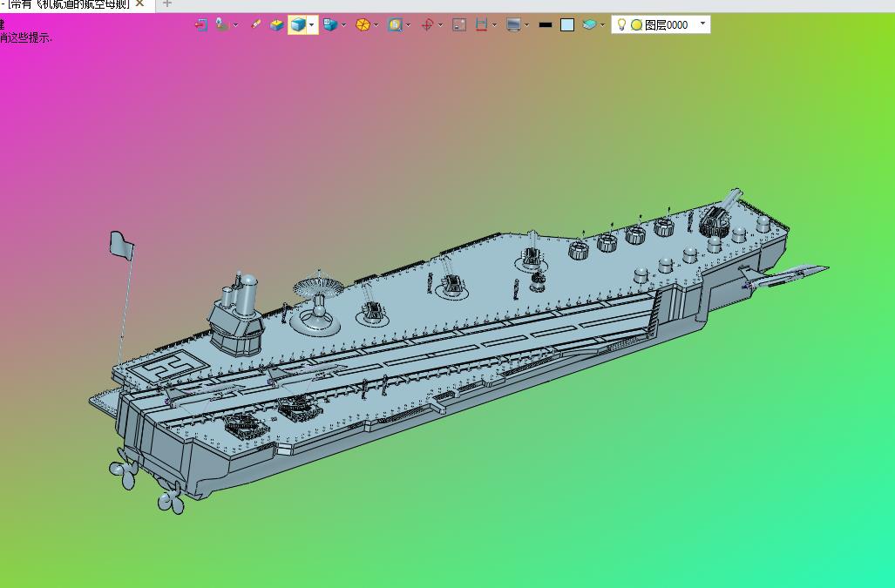The width and height of the screenshot is (895, 588).
Task: Click the yellow-top box view icon
Action: coord(276,25)
